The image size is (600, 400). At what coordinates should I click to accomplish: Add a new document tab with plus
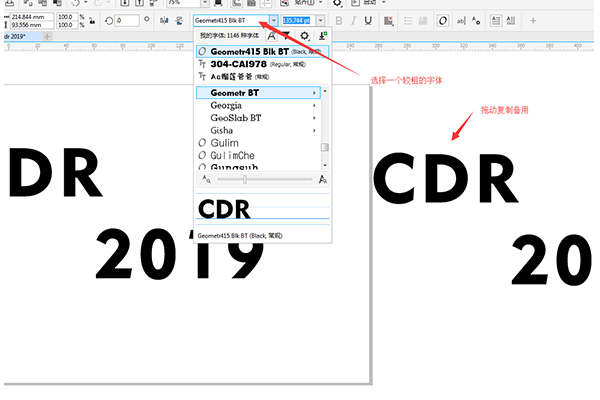click(x=47, y=36)
